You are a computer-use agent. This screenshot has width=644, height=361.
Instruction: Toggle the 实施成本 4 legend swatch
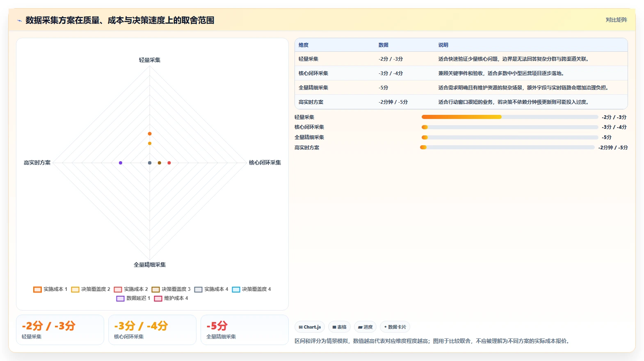(199, 290)
